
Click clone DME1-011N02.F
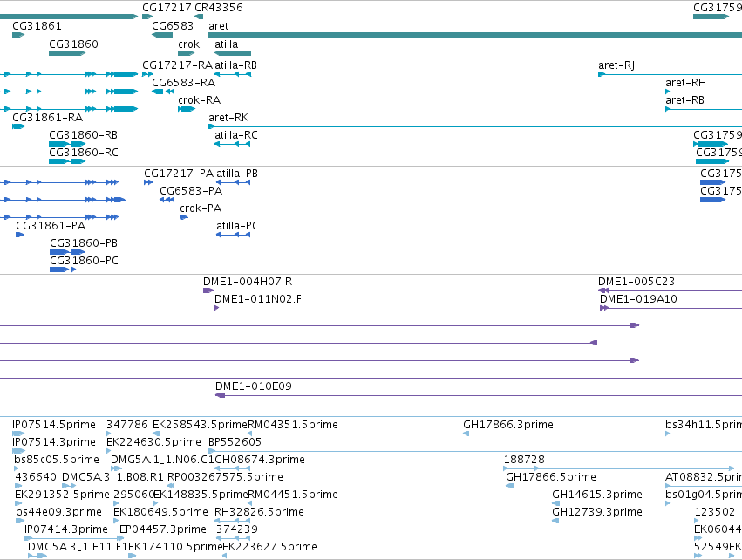[258, 299]
